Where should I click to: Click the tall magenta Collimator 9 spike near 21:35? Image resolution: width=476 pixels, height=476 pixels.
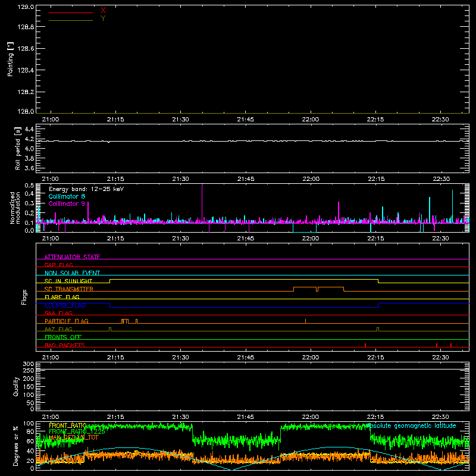point(202,203)
